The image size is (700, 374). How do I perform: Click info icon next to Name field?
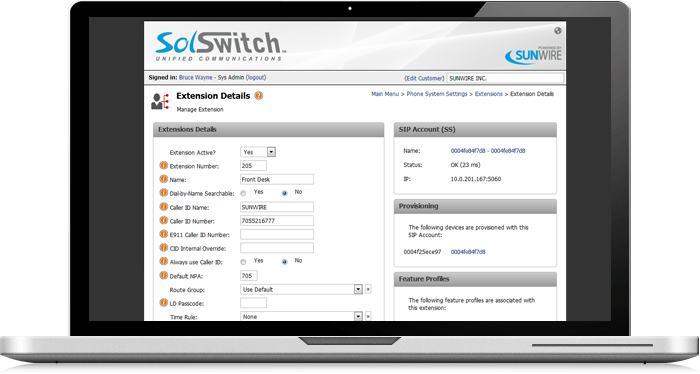(x=164, y=179)
